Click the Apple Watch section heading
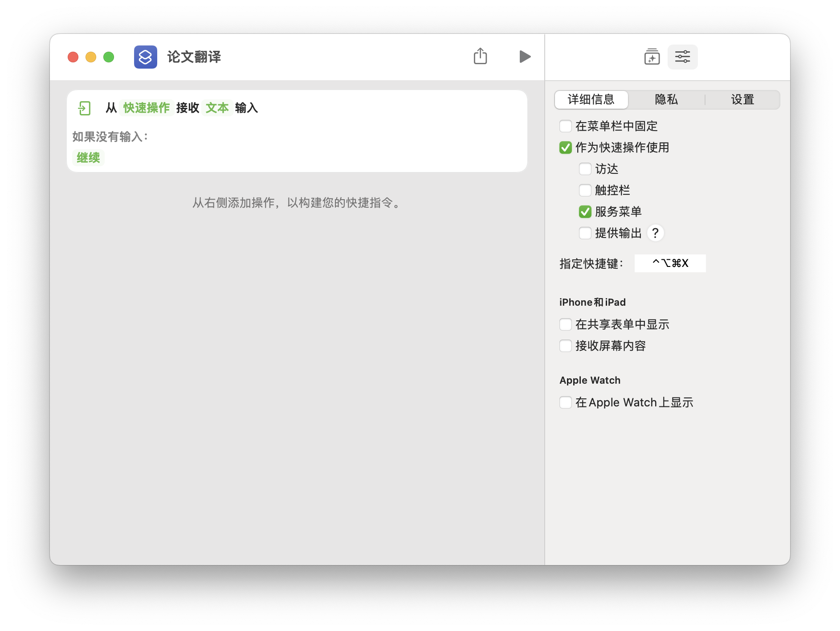This screenshot has width=840, height=631. tap(590, 380)
